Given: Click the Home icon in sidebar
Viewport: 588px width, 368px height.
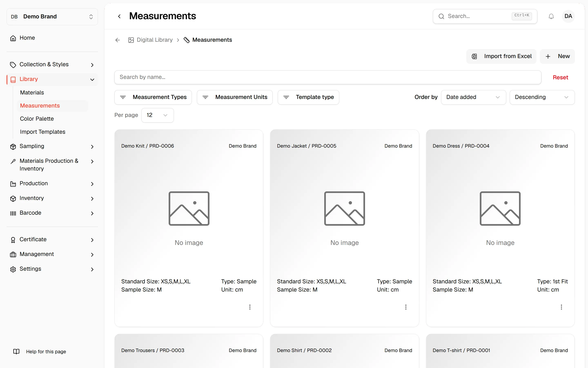Looking at the screenshot, I should (x=13, y=38).
